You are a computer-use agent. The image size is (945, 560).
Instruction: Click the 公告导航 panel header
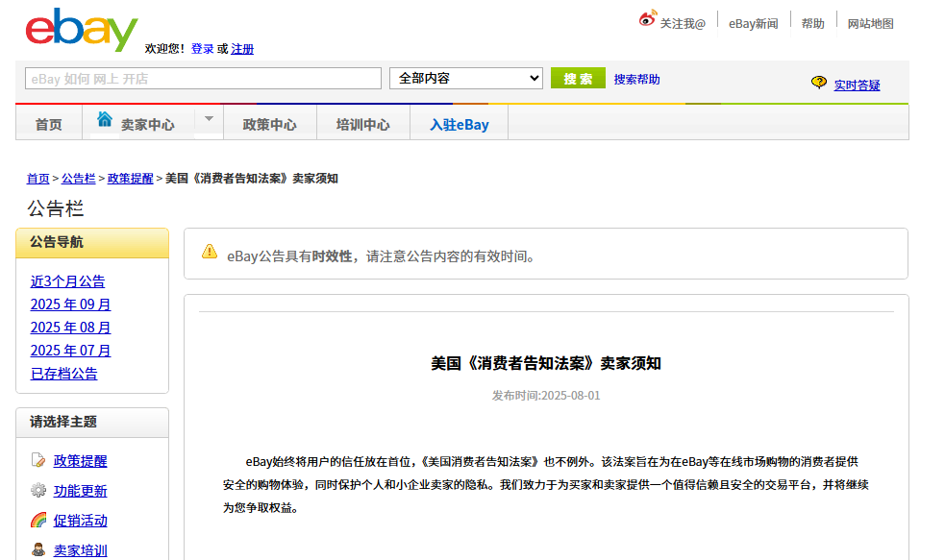(x=92, y=243)
